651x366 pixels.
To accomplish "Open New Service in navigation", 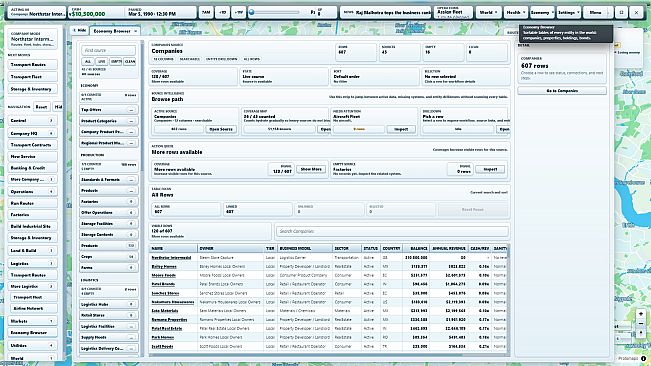I will click(x=32, y=156).
